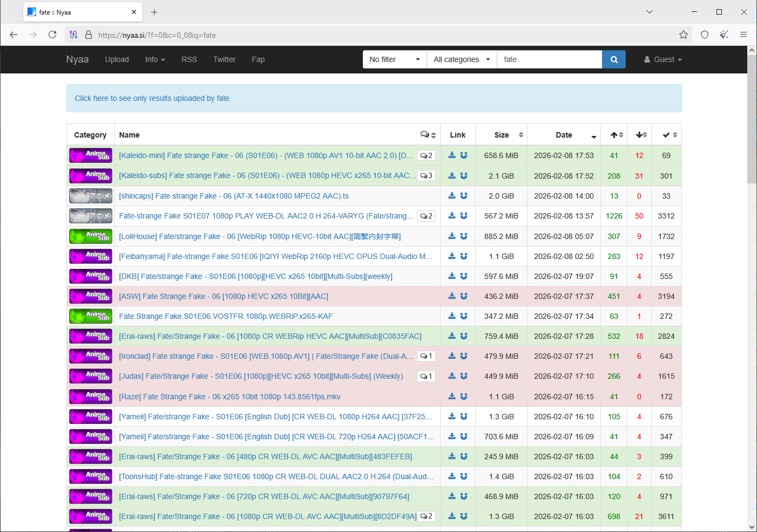Expand the All categories dropdown
This screenshot has width=757, height=532.
(462, 59)
